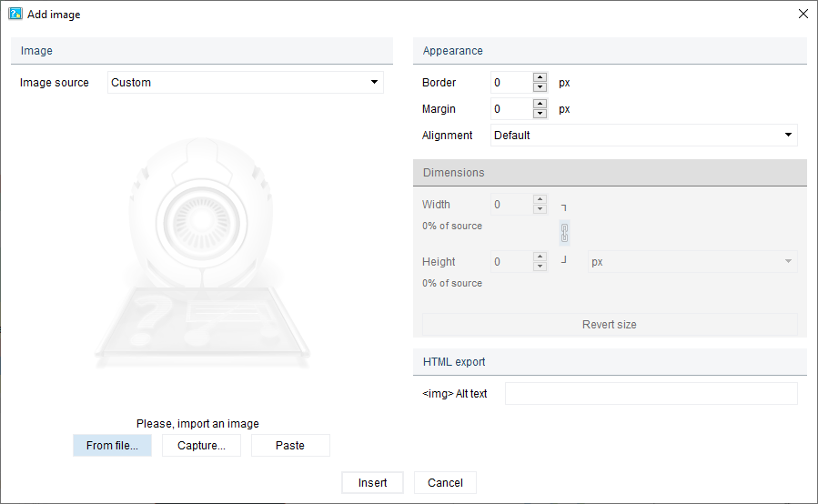The width and height of the screenshot is (818, 504).
Task: Click the image preview placeholder
Action: (202, 255)
